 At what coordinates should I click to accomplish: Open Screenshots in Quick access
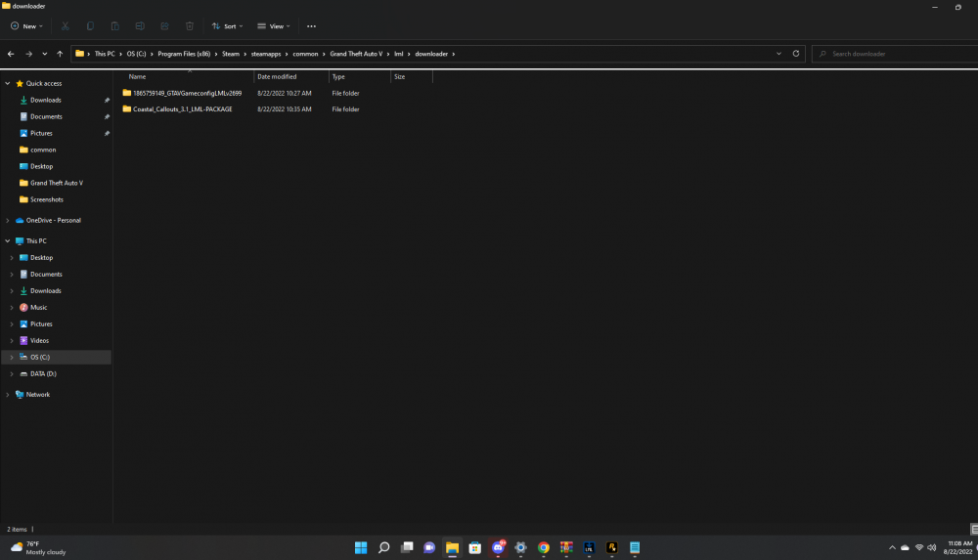(47, 199)
